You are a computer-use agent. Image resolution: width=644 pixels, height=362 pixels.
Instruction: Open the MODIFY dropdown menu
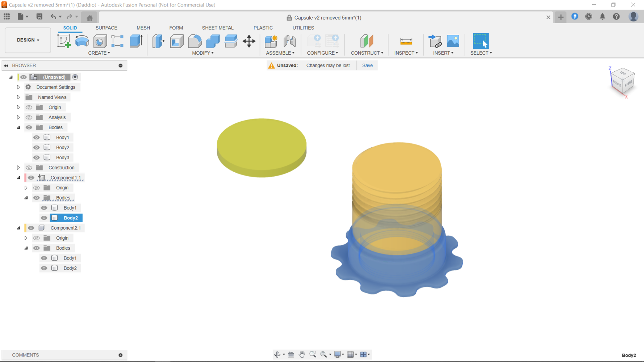tap(203, 53)
